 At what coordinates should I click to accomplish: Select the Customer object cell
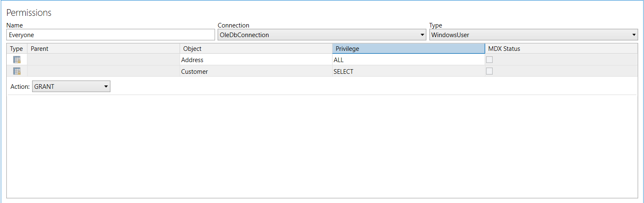[x=256, y=71]
